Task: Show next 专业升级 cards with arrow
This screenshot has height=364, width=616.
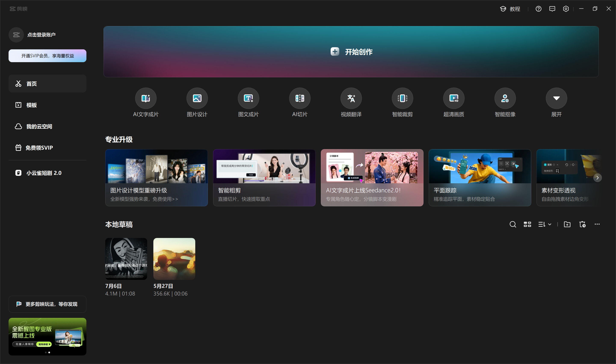Action: [x=597, y=178]
